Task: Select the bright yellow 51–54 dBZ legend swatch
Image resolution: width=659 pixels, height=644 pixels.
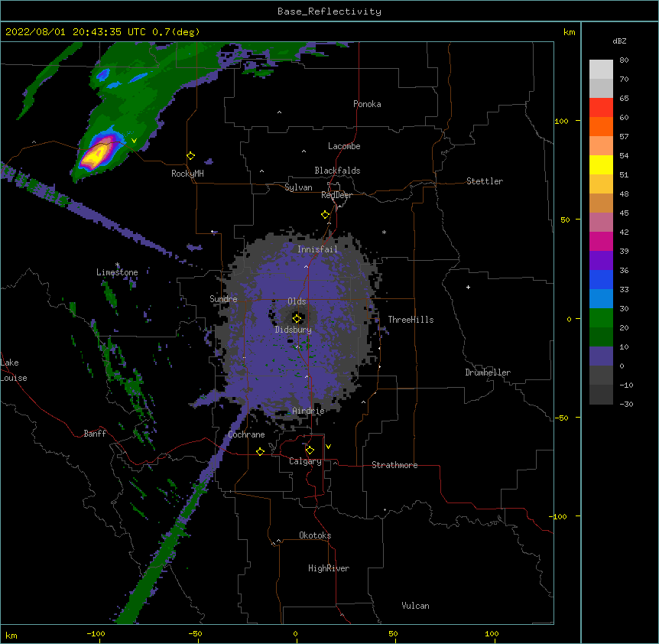Action: pos(601,164)
